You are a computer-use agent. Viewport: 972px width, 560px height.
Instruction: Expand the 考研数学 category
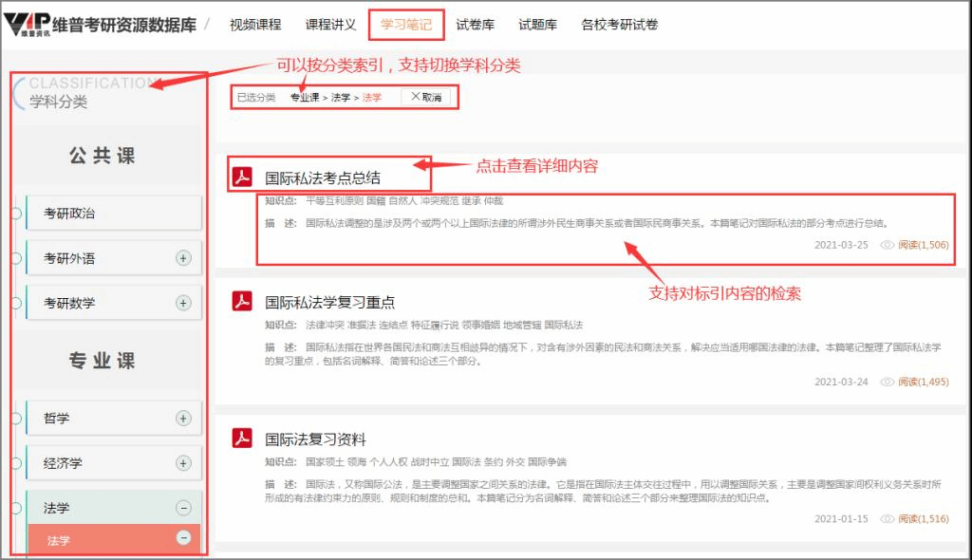pos(184,303)
